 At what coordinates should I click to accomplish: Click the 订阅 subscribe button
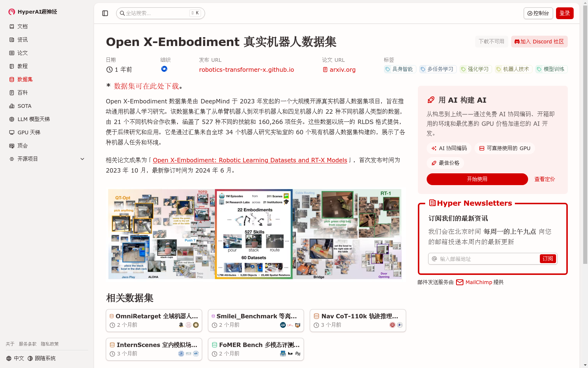(548, 259)
